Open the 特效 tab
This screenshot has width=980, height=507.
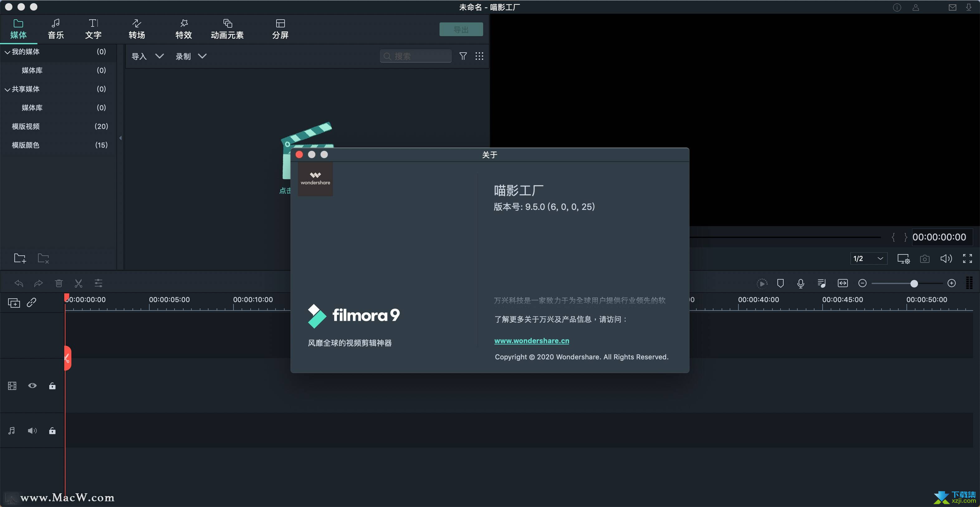[184, 29]
